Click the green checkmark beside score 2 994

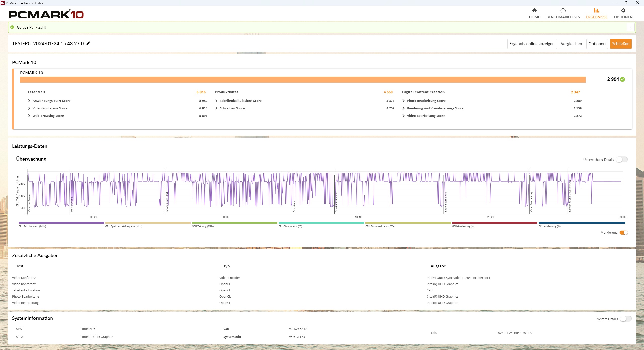[622, 79]
